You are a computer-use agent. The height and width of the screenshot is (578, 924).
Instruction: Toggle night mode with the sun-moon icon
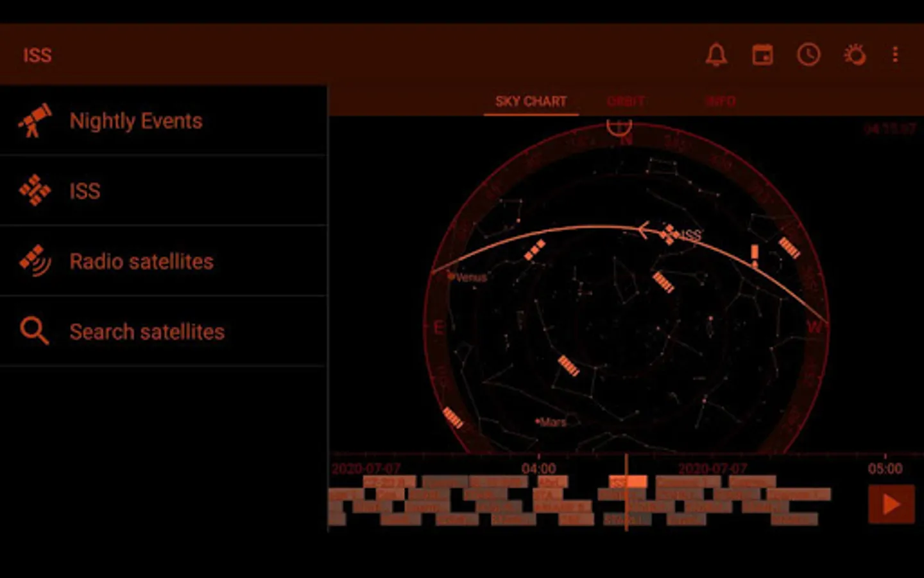tap(855, 55)
